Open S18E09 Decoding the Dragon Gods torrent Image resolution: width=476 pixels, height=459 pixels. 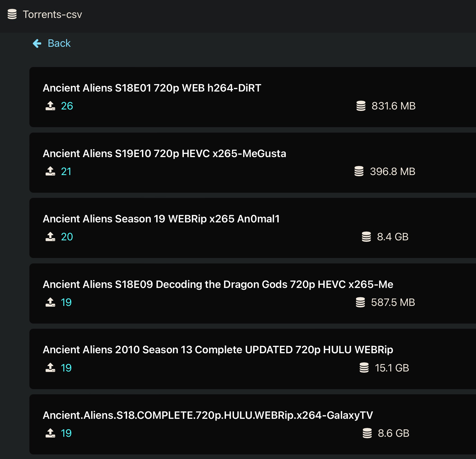point(218,284)
